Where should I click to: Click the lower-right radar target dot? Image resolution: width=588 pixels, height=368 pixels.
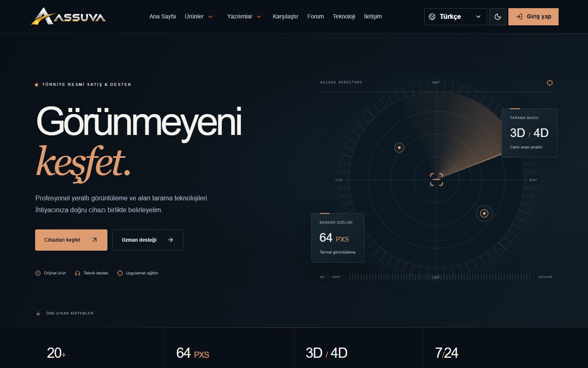click(484, 213)
